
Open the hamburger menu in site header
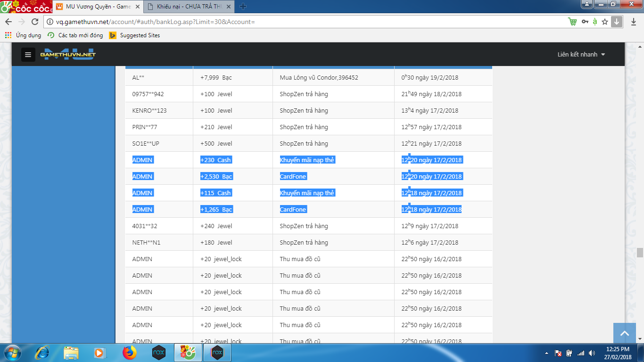(x=28, y=55)
